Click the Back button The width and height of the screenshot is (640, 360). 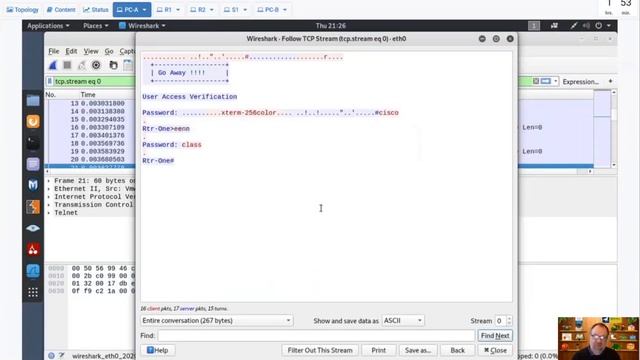pyautogui.click(x=458, y=350)
